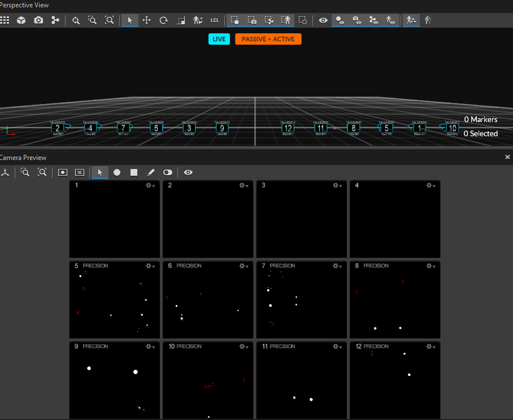Open camera 12 settings gear dropdown
The width and height of the screenshot is (513, 420).
pyautogui.click(x=429, y=346)
